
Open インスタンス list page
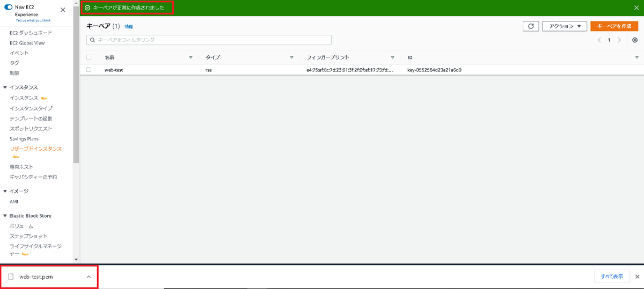(x=24, y=98)
